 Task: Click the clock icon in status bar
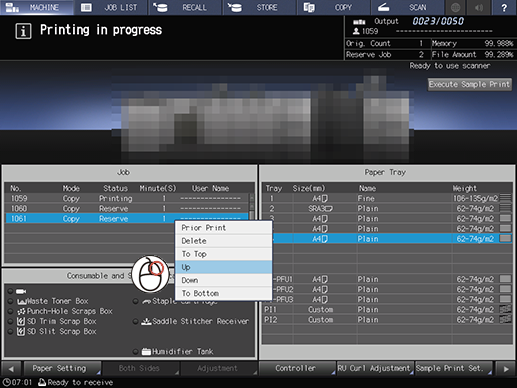click(6, 382)
